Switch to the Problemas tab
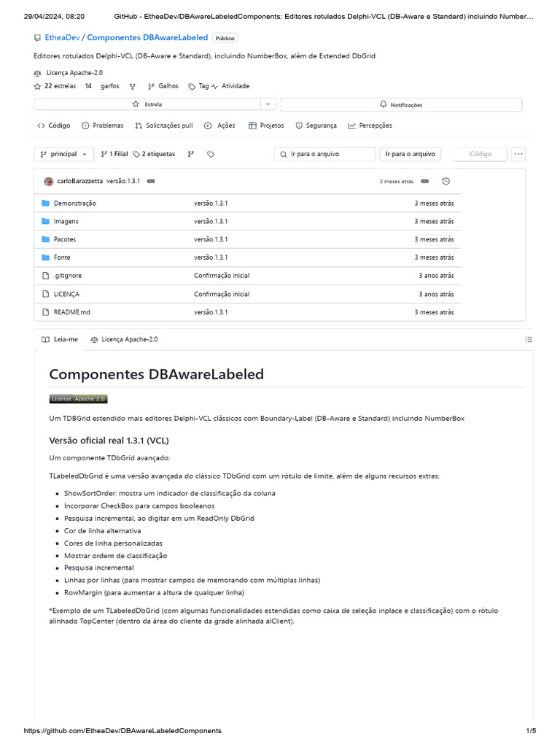 tap(102, 125)
